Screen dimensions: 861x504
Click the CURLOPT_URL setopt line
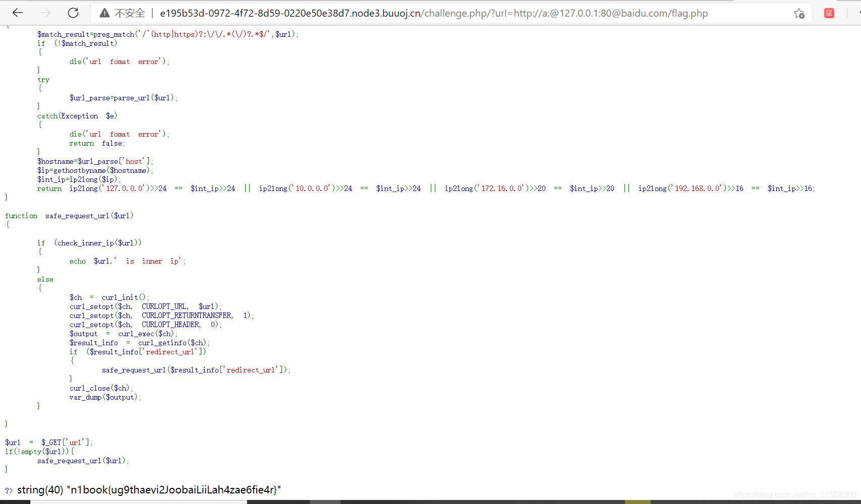[146, 306]
